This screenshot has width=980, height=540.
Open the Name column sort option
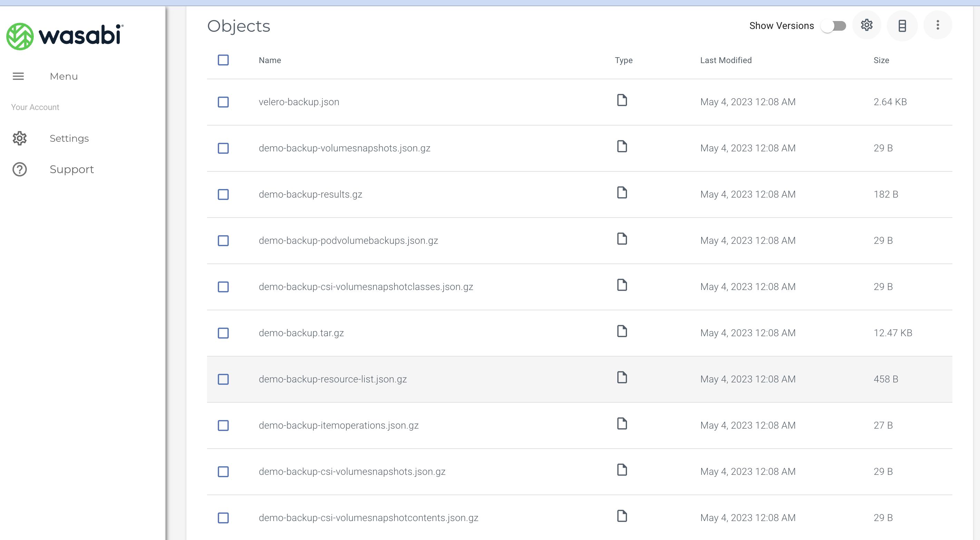pyautogui.click(x=270, y=60)
